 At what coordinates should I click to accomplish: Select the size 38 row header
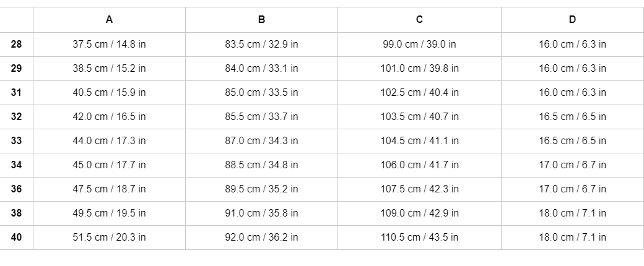pyautogui.click(x=17, y=213)
